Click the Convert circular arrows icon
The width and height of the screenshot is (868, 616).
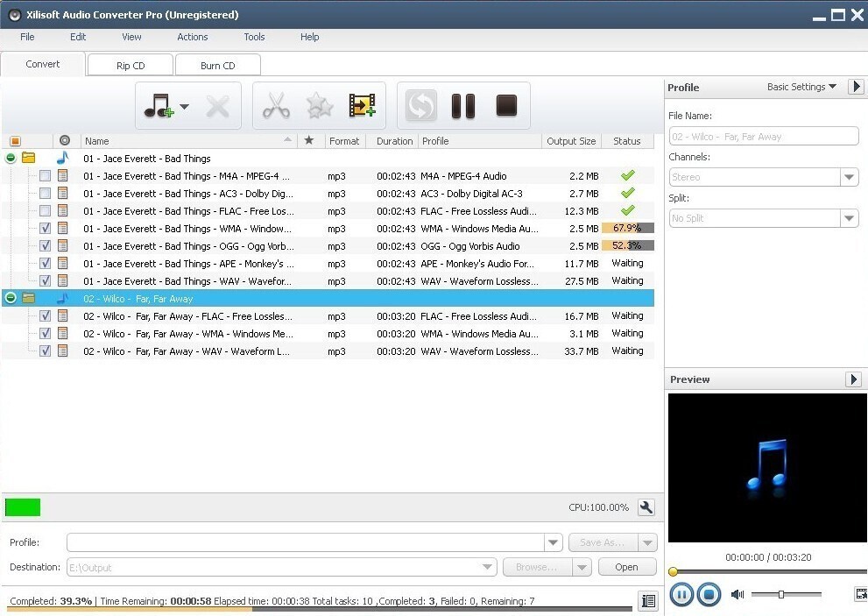point(420,105)
